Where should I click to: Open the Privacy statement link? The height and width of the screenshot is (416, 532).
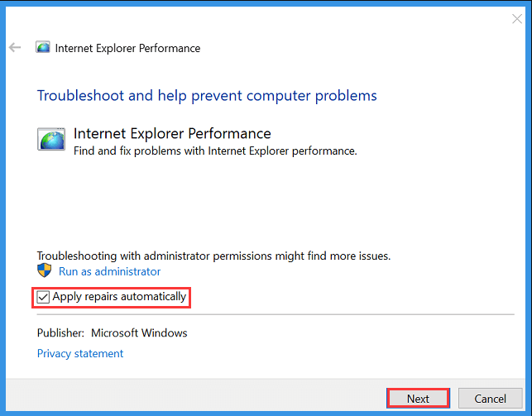(x=80, y=354)
